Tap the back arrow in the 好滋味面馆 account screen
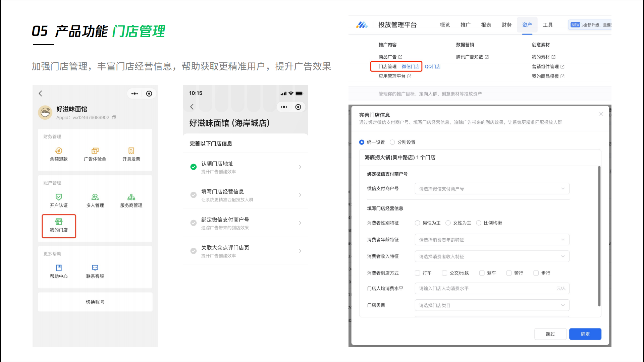 (40, 94)
